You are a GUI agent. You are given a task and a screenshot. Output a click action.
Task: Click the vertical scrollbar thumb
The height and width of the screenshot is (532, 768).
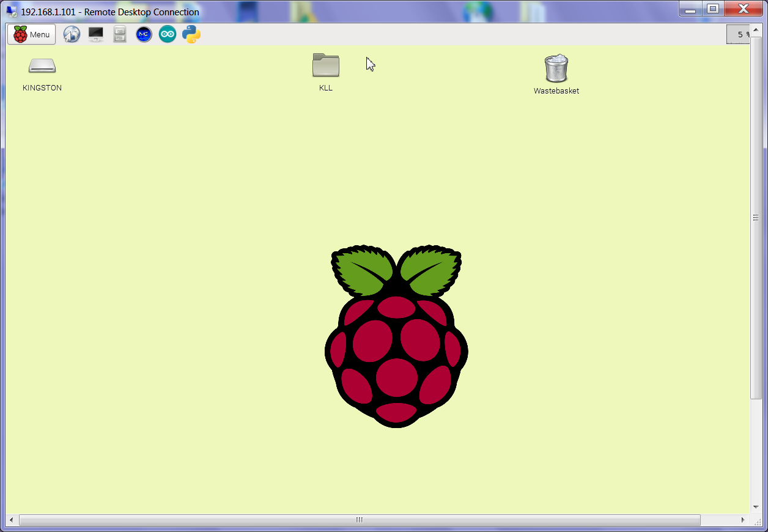pos(756,217)
